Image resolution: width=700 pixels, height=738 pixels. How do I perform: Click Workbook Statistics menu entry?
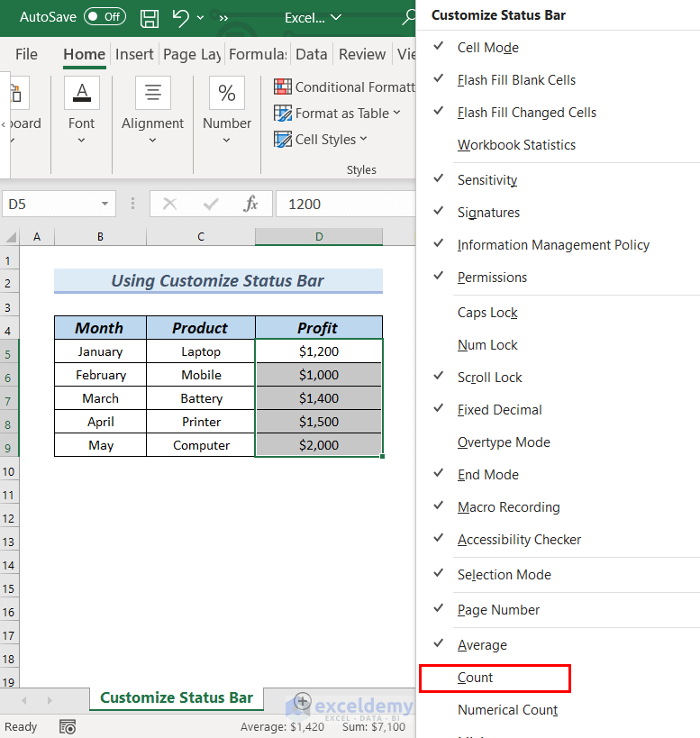[558, 145]
